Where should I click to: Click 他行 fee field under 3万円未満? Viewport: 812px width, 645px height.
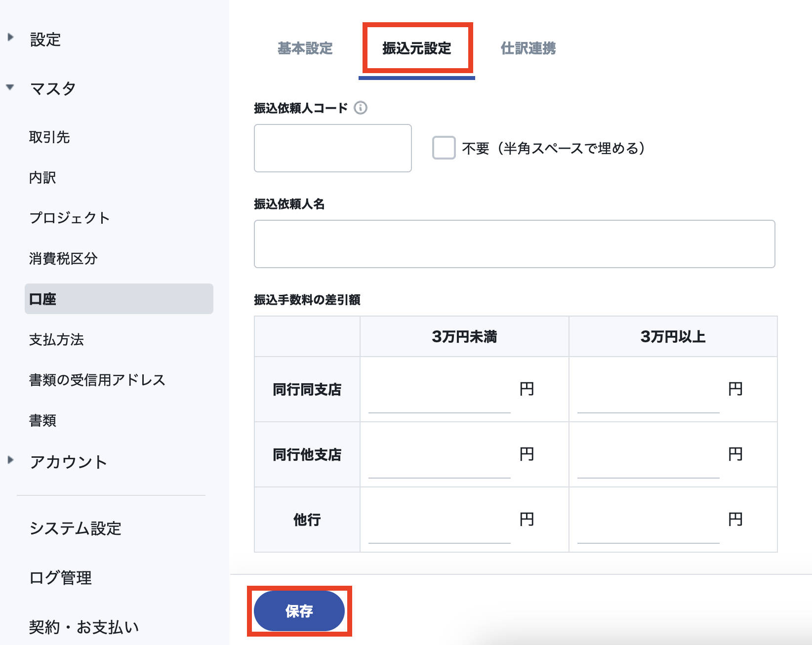[x=439, y=520]
